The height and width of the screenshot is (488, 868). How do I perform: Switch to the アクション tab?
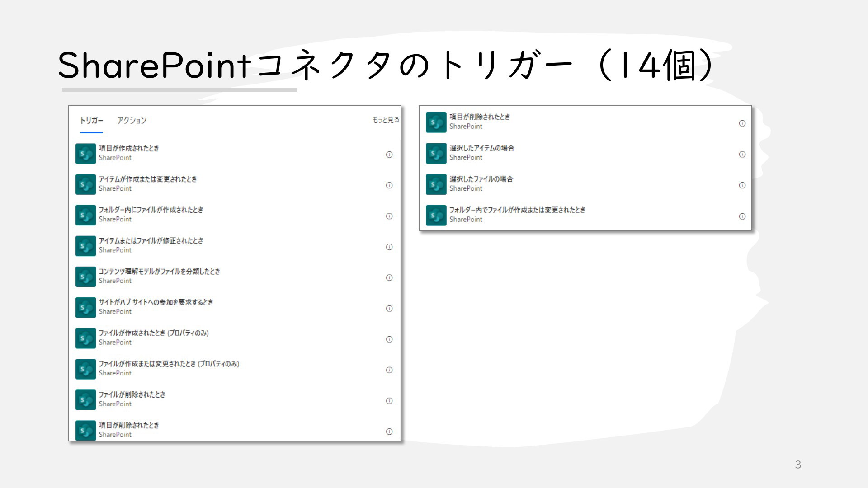coord(132,120)
